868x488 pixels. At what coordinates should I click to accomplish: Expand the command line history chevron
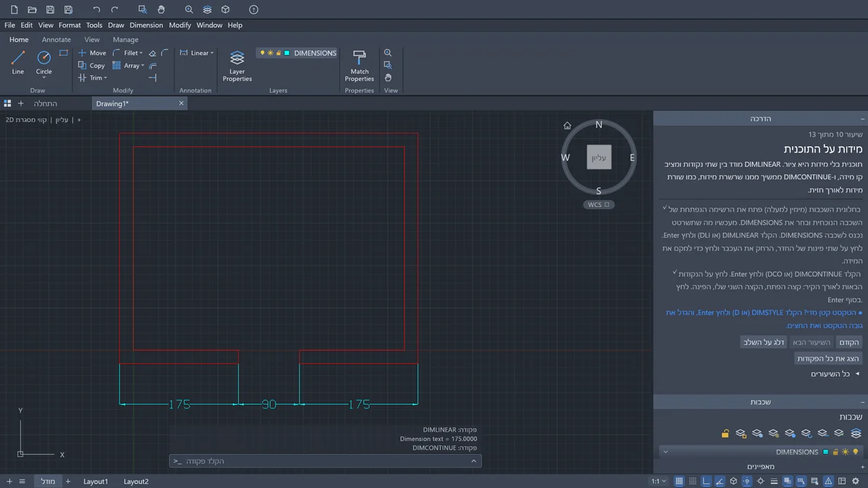point(474,461)
